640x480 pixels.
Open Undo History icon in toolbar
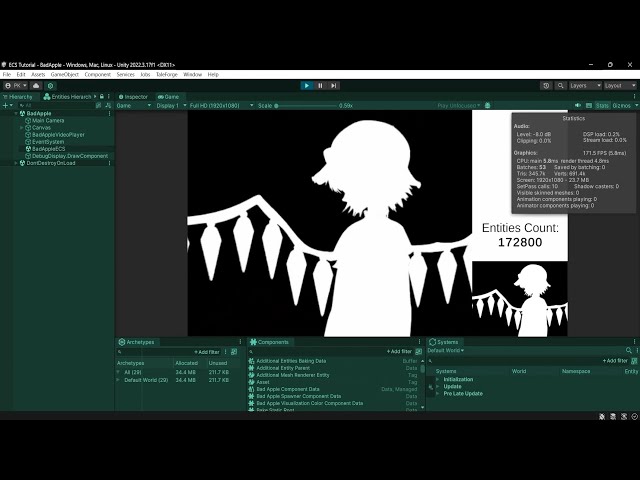[546, 86]
